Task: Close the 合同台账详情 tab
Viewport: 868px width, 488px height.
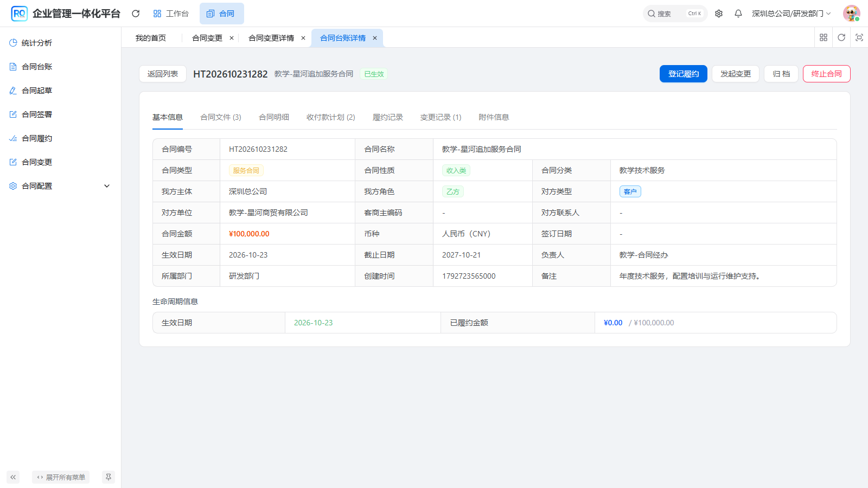Action: click(375, 38)
